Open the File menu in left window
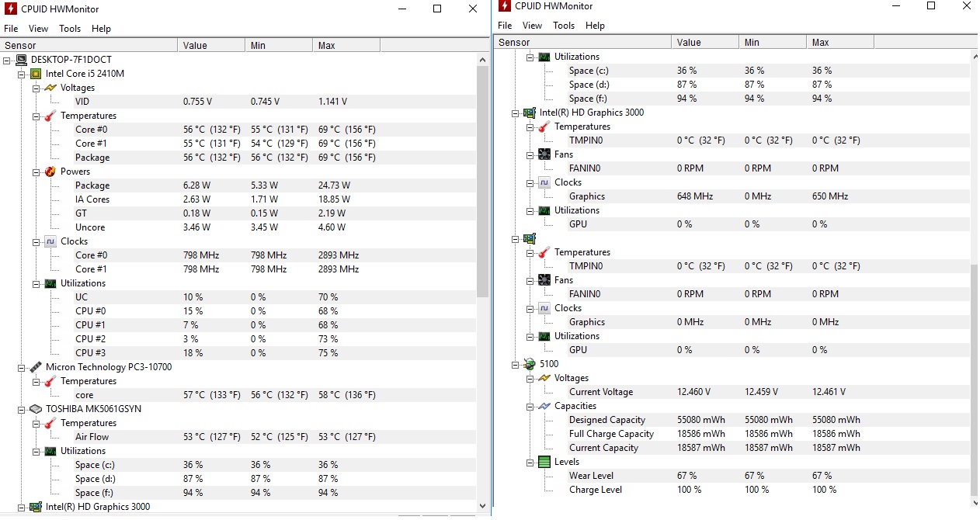980x520 pixels. click(11, 29)
